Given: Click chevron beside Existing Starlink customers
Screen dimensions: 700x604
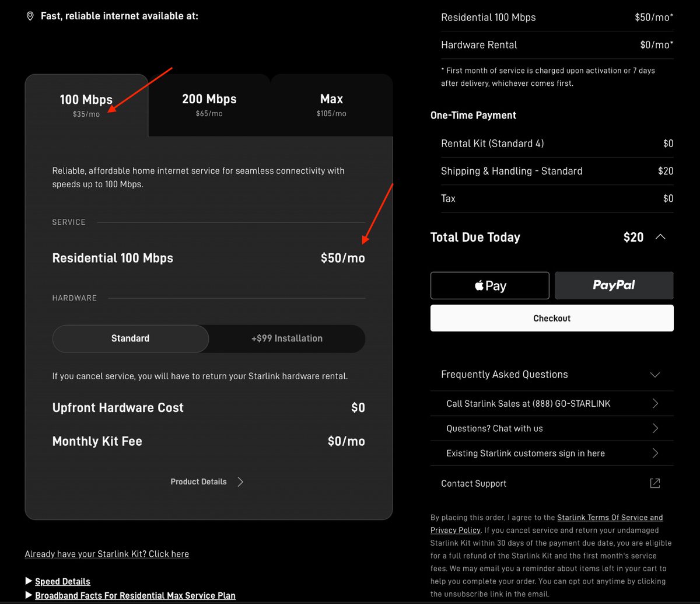Looking at the screenshot, I should click(x=655, y=453).
